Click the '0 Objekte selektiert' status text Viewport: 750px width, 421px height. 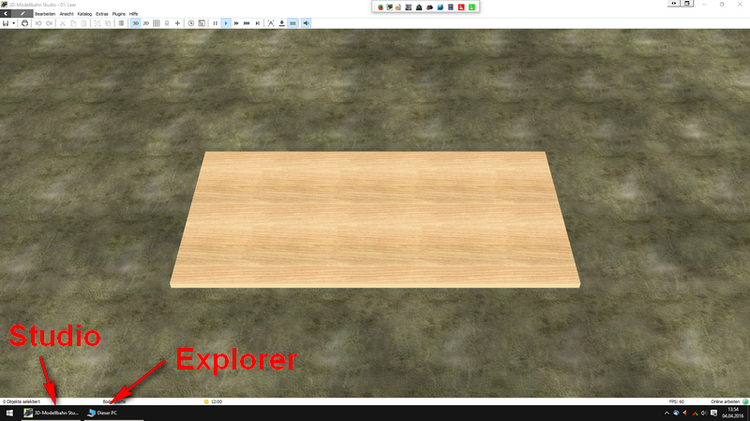(22, 402)
